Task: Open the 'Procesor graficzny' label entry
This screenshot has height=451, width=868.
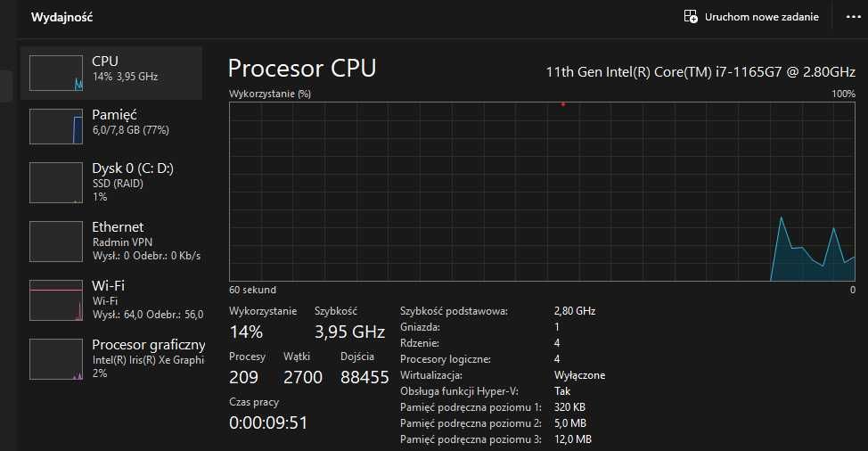Action: (x=149, y=344)
